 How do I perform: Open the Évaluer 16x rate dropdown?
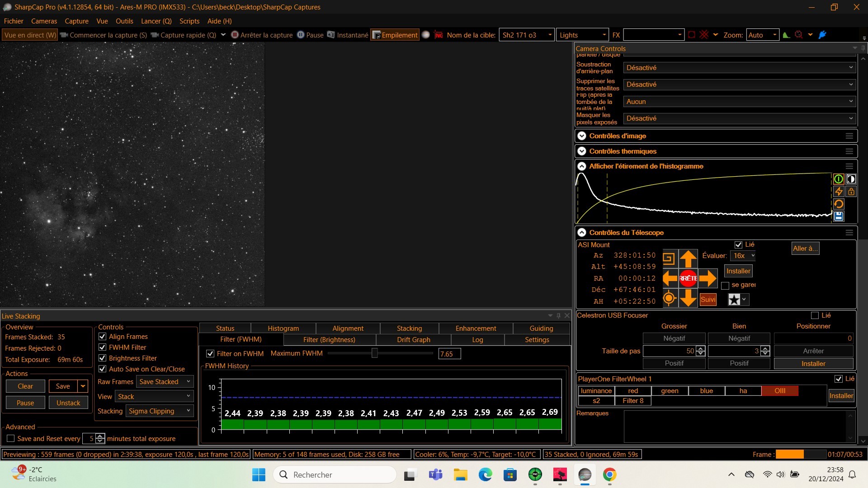click(x=743, y=256)
